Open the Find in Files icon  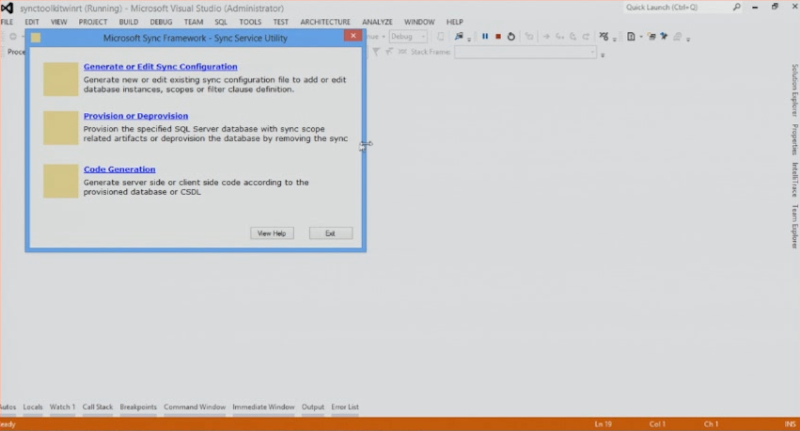pyautogui.click(x=459, y=36)
